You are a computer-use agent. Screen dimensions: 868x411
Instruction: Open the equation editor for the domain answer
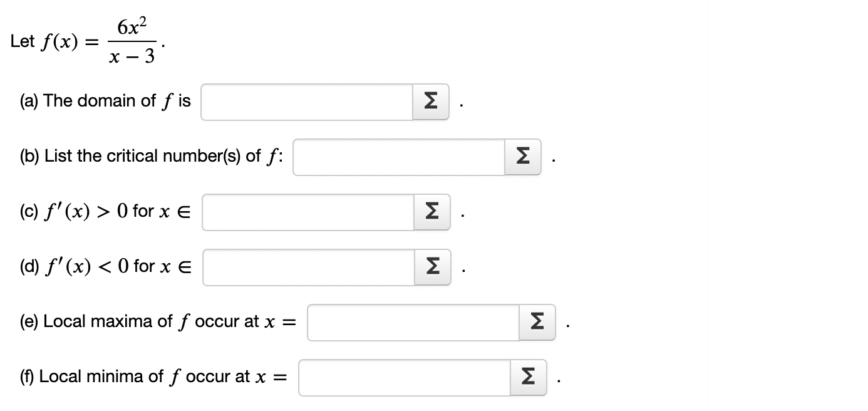(431, 101)
